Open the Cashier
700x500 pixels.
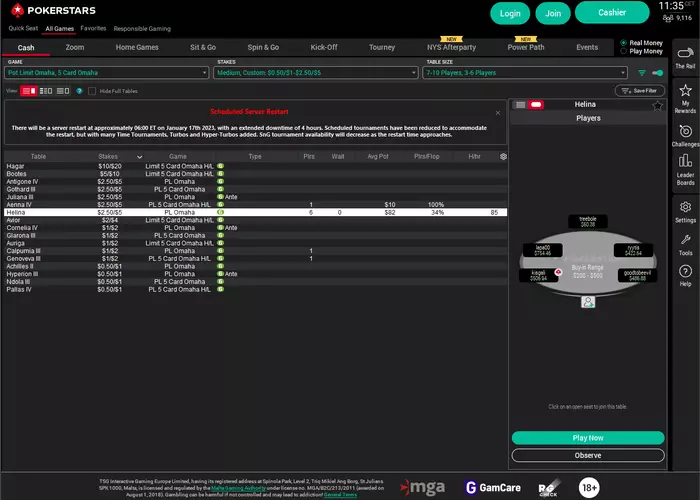pyautogui.click(x=612, y=12)
